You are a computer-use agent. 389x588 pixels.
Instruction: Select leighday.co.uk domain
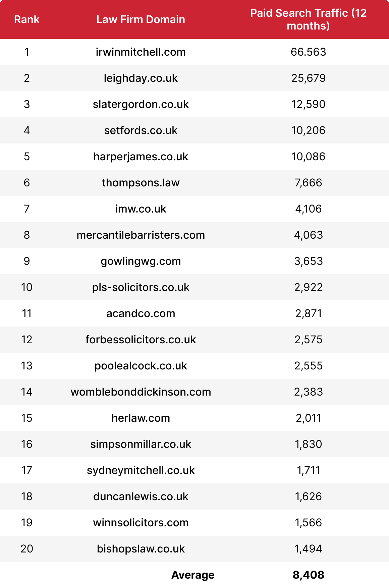pos(141,78)
